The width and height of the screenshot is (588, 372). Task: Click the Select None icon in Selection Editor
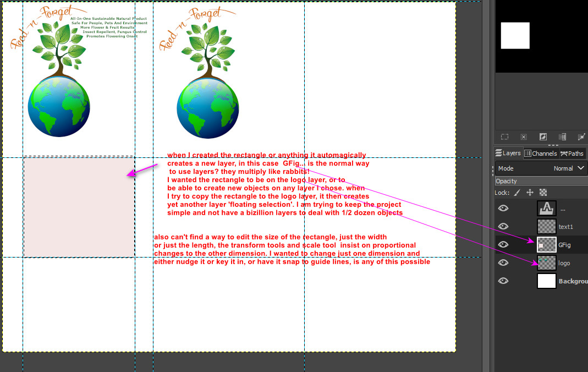(x=524, y=137)
